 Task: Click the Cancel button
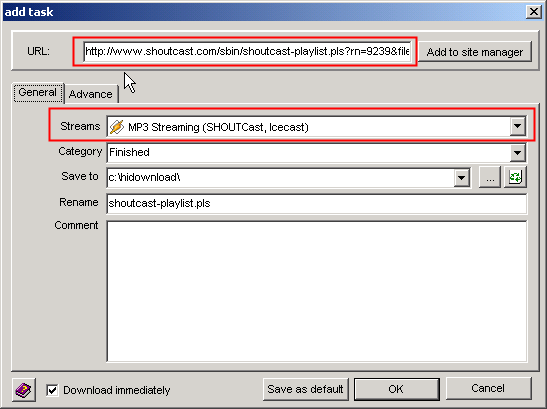488,388
